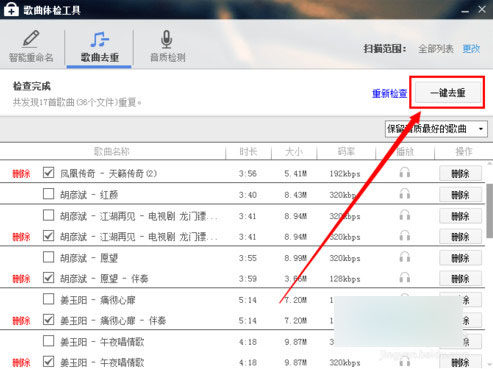Viewport: 493px width, 369px height.
Task: Click the 5.41M size value
Action: [x=295, y=174]
